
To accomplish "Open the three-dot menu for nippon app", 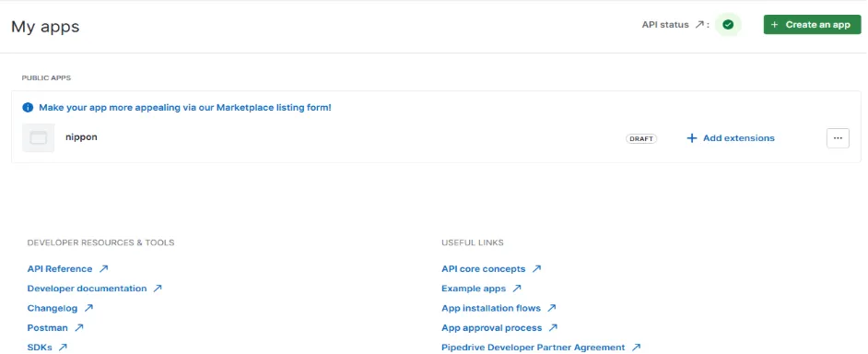I will click(838, 138).
